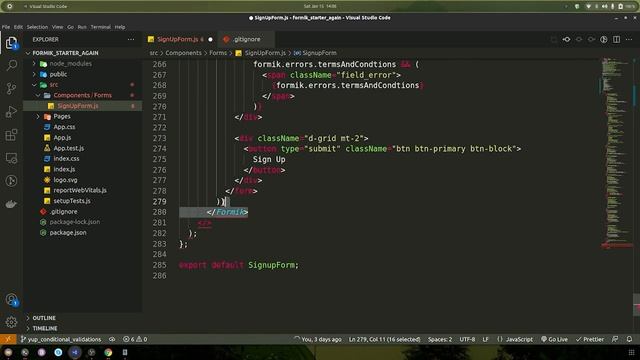Expand the Pages folder
Screen dimensions: 640x360
[x=62, y=116]
